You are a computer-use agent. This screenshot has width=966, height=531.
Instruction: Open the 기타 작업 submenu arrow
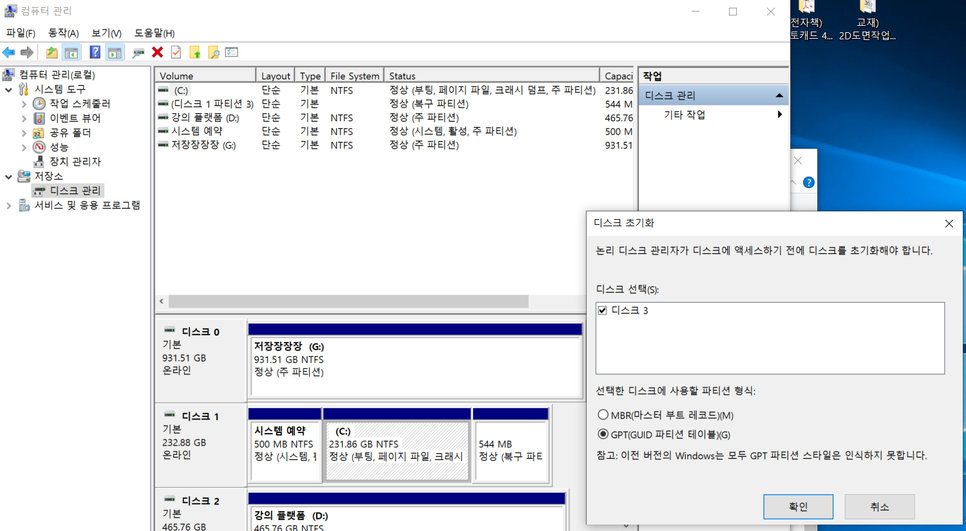pos(780,115)
